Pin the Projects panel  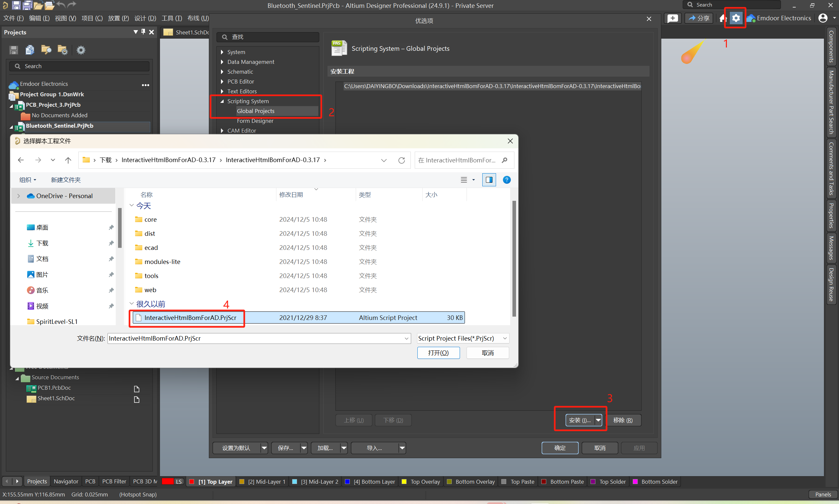143,31
